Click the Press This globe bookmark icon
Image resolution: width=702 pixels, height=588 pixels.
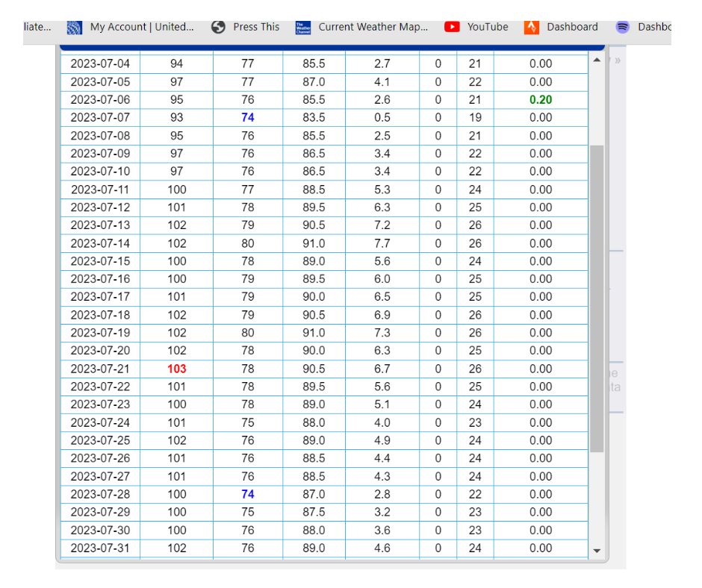(218, 27)
